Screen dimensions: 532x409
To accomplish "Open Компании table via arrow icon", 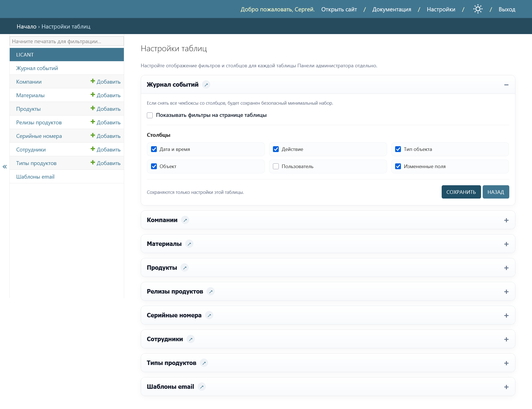I will click(185, 220).
